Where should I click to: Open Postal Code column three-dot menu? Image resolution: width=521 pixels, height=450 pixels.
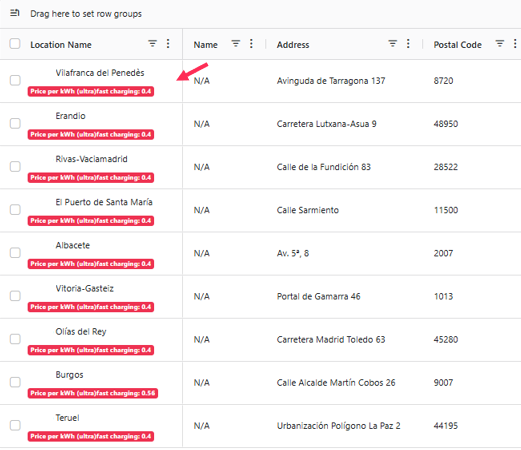[x=515, y=44]
